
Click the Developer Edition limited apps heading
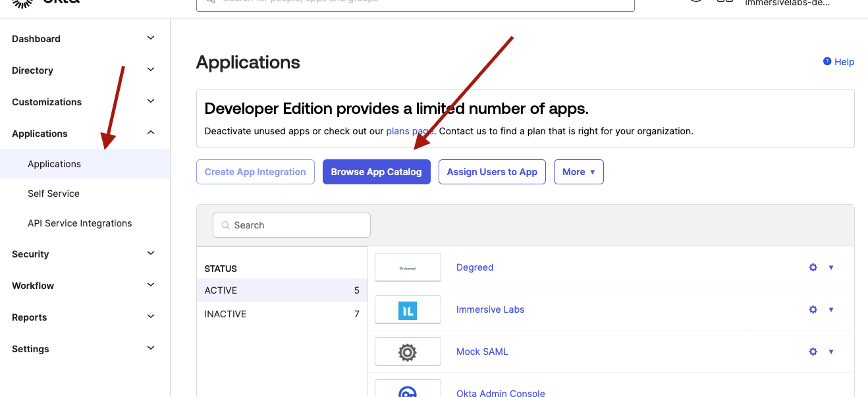396,109
